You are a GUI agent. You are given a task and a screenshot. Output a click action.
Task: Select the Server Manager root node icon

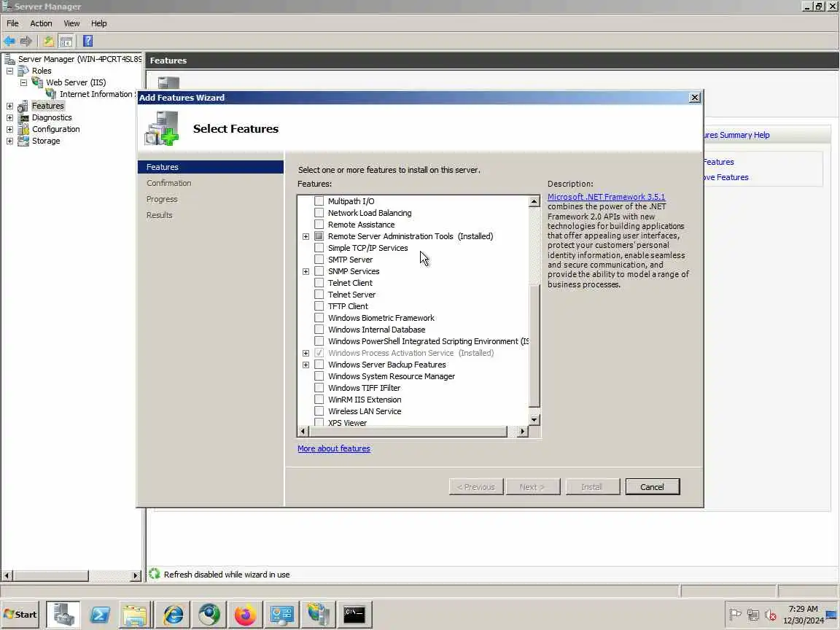(x=9, y=59)
